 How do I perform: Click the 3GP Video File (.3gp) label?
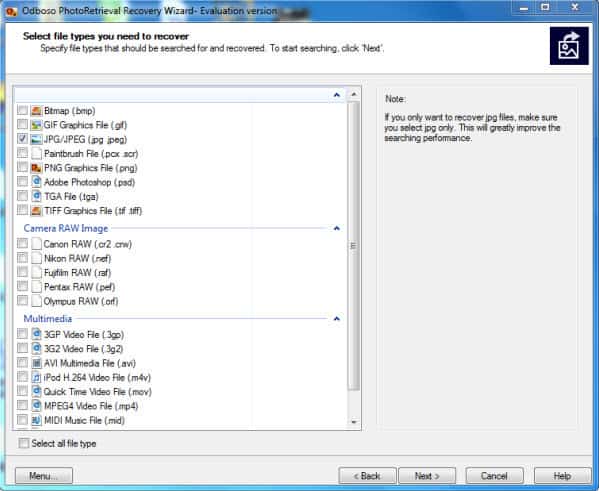click(x=84, y=334)
